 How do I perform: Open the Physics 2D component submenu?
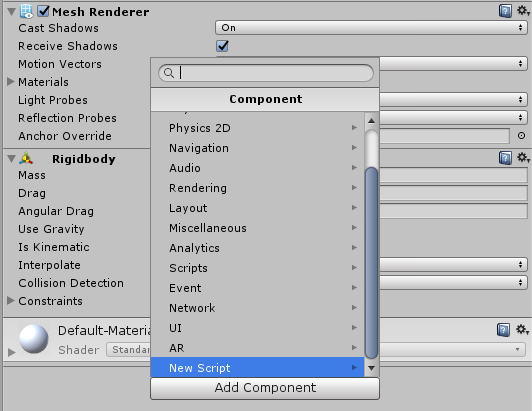(x=258, y=128)
